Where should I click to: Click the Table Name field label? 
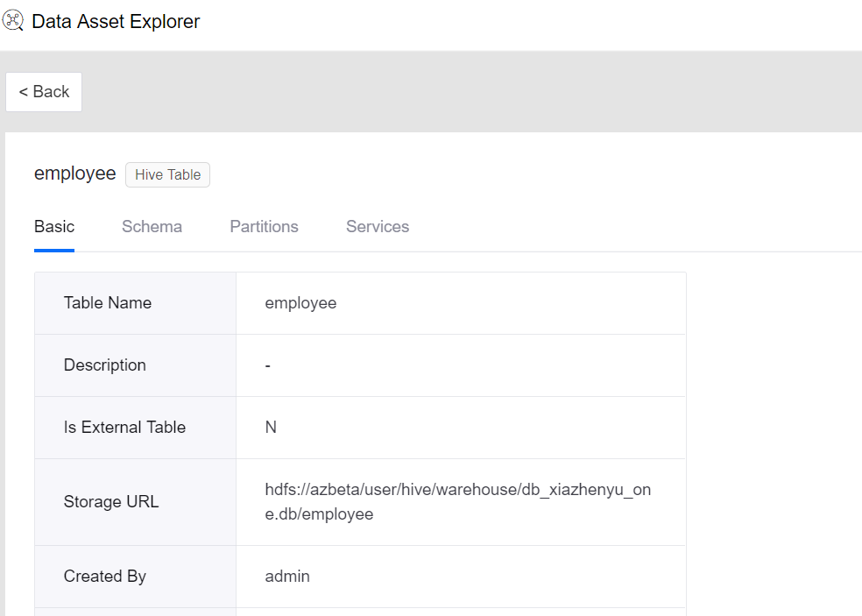click(x=108, y=303)
